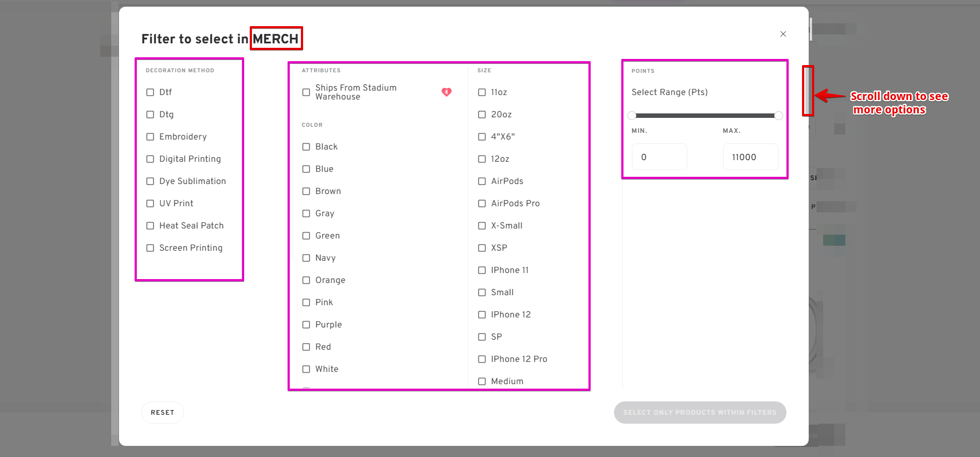
Task: Tick the Dye Sublimation option
Action: 150,181
